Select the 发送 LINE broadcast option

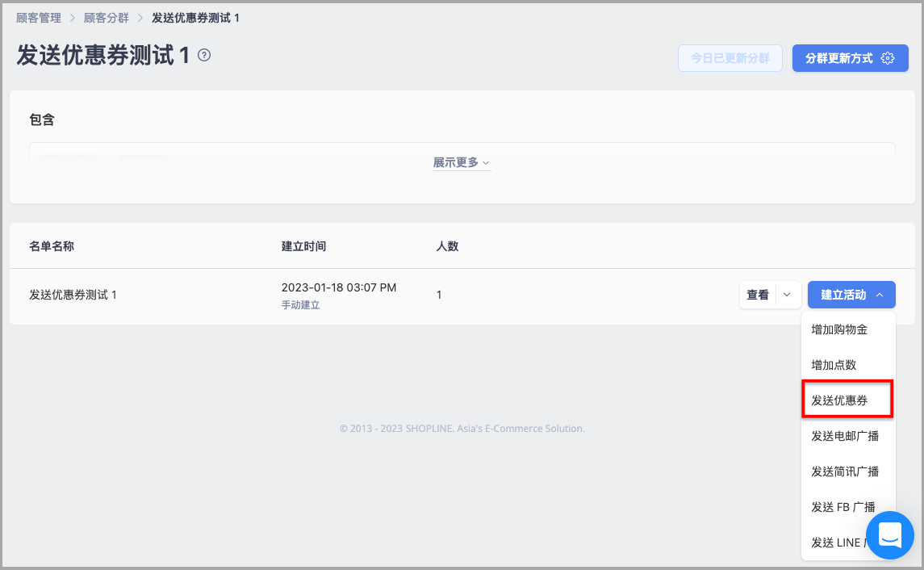click(x=837, y=543)
